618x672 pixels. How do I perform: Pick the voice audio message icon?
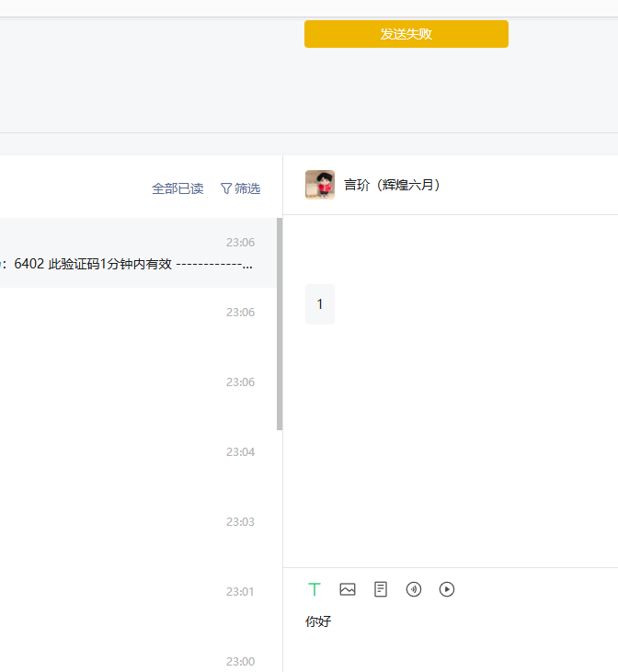click(414, 589)
